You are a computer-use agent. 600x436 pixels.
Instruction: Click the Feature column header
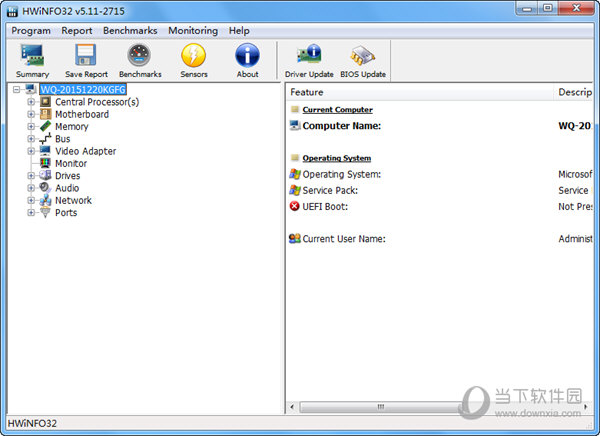pyautogui.click(x=419, y=92)
